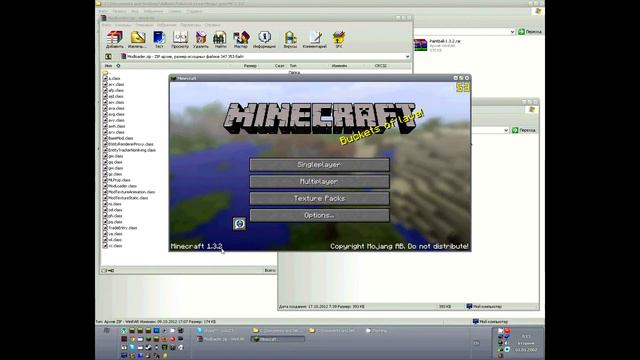Select the parent folder '..' row in WinRAR
Image resolution: width=640 pixels, height=360 pixels.
point(107,73)
